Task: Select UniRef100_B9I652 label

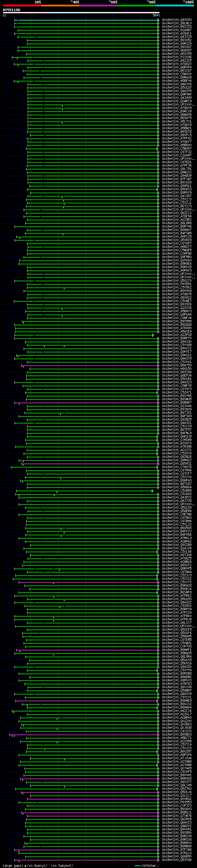Action: coord(177,40)
